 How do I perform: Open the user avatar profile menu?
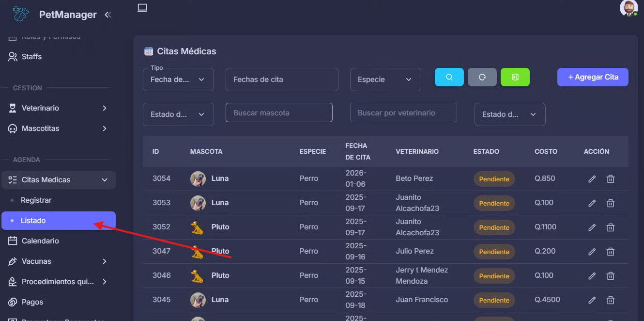629,8
